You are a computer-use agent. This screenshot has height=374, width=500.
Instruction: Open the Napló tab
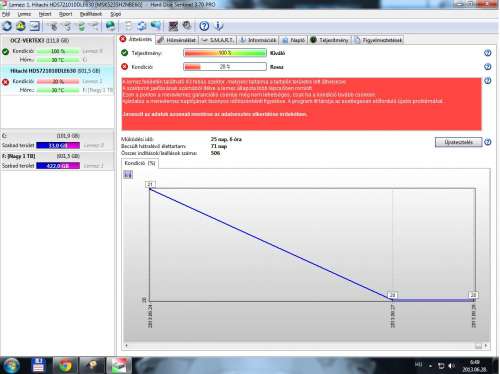294,40
